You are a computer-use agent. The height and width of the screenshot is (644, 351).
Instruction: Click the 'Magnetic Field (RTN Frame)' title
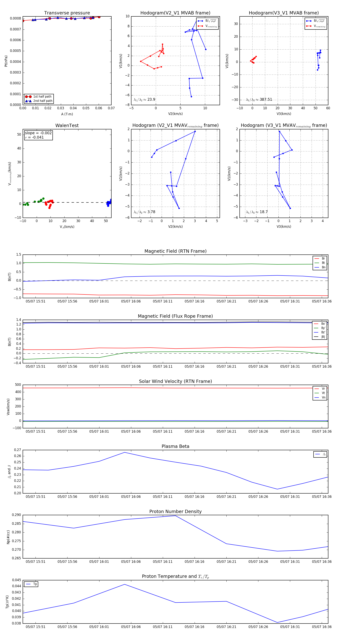click(x=175, y=251)
